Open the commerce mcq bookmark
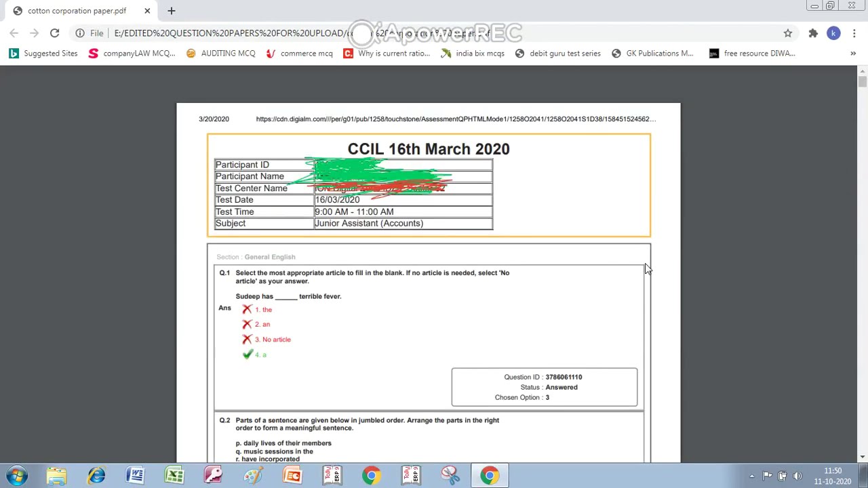The width and height of the screenshot is (868, 488). (299, 53)
